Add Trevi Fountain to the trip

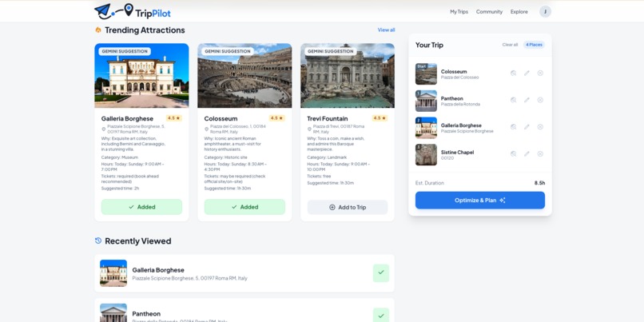pyautogui.click(x=348, y=208)
